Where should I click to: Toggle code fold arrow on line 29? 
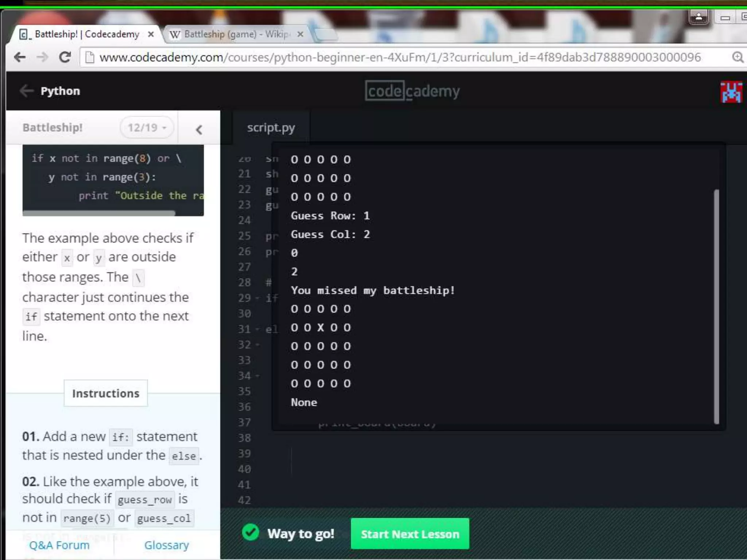point(257,298)
